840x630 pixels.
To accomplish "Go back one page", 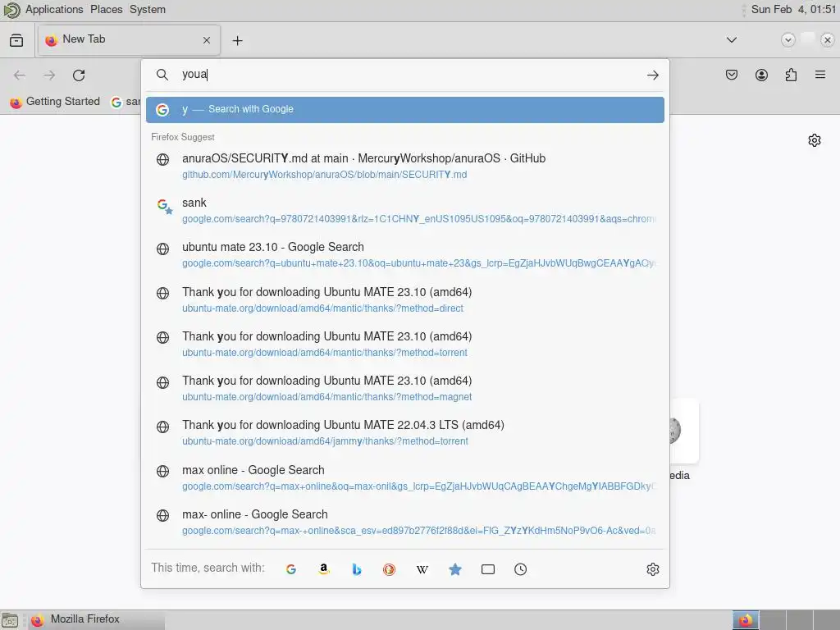I will (x=20, y=75).
